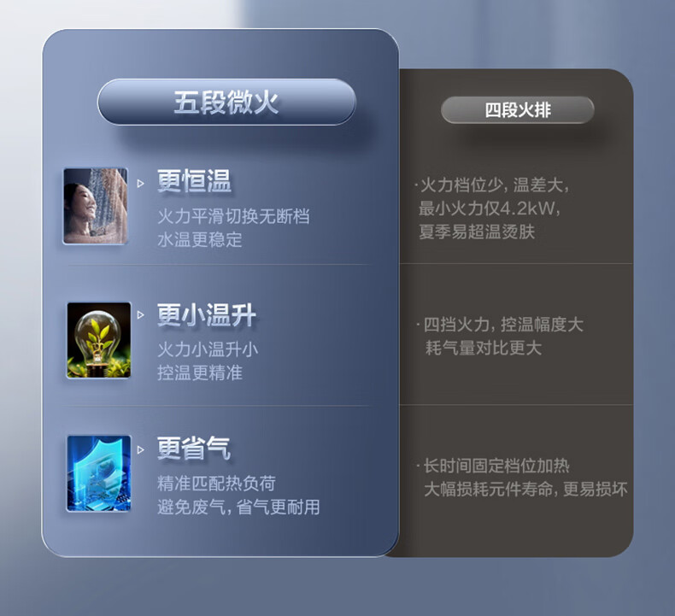The image size is (675, 616).
Task: Click the 更省气 heading
Action: [194, 449]
